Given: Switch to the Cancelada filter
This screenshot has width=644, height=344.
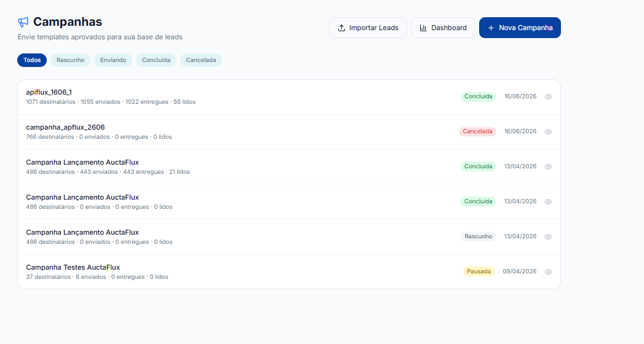Looking at the screenshot, I should [x=201, y=60].
